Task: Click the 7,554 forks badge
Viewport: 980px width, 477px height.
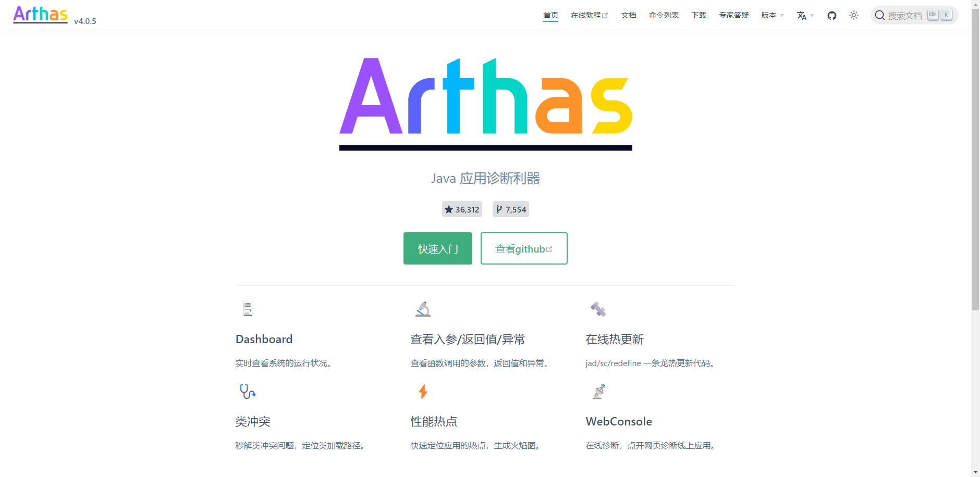Action: tap(511, 209)
